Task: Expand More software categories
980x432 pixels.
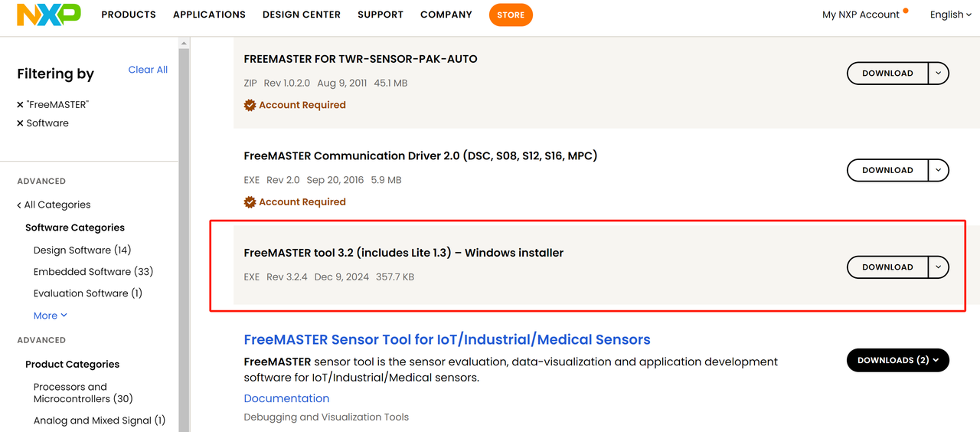Action: tap(51, 316)
